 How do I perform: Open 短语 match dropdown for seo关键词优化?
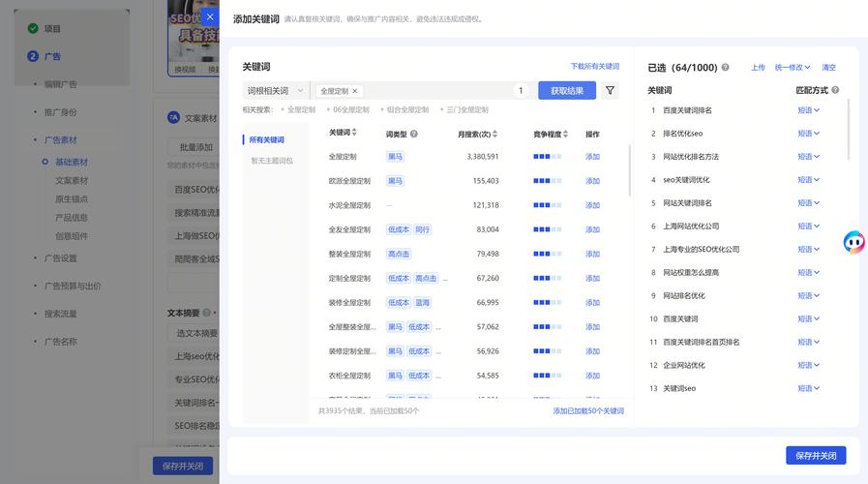[x=808, y=180]
